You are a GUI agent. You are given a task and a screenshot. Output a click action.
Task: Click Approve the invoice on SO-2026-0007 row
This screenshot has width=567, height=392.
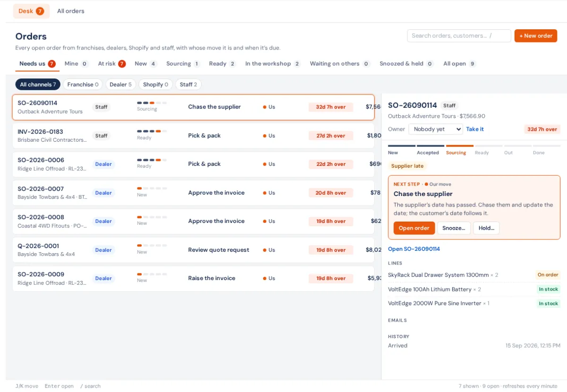216,193
